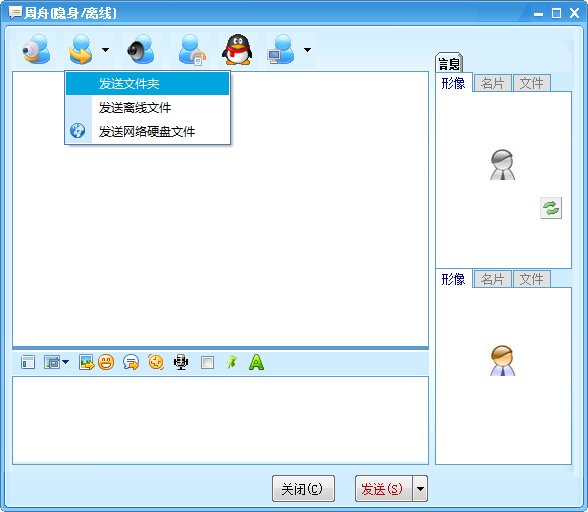Open the QQ penguin icon in the toolbar

click(x=237, y=49)
